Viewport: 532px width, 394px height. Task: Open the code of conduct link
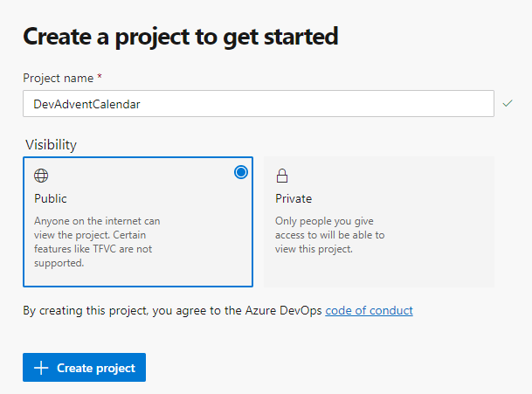pos(369,310)
